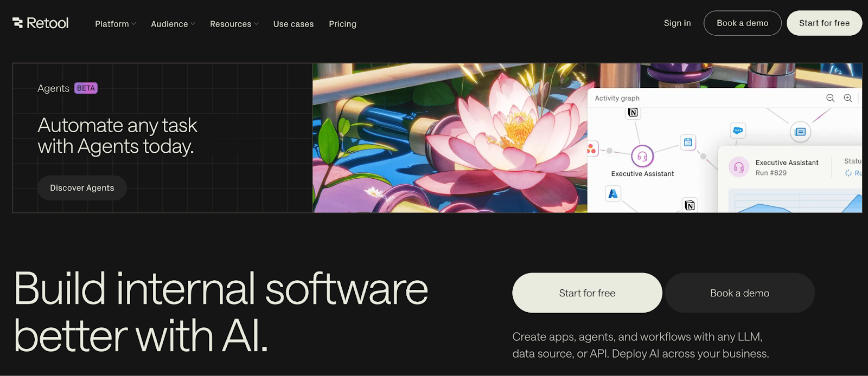Image resolution: width=868 pixels, height=376 pixels.
Task: Click the blue list node icon
Action: pyautogui.click(x=800, y=132)
